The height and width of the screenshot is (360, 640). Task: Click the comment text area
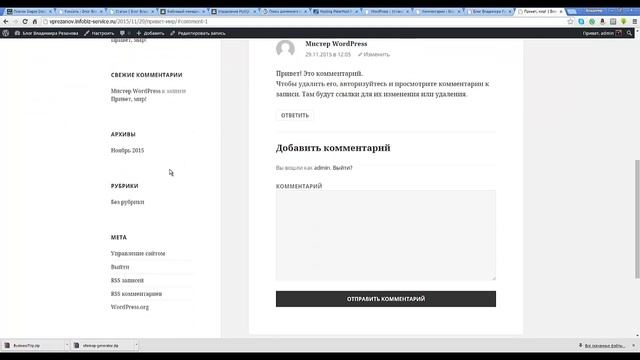pos(386,235)
